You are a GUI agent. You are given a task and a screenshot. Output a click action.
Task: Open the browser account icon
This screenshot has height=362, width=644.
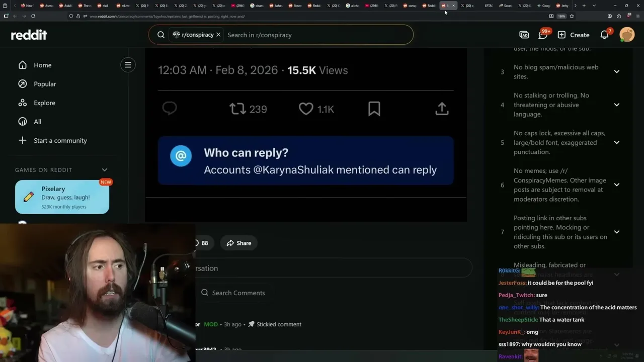point(610,16)
